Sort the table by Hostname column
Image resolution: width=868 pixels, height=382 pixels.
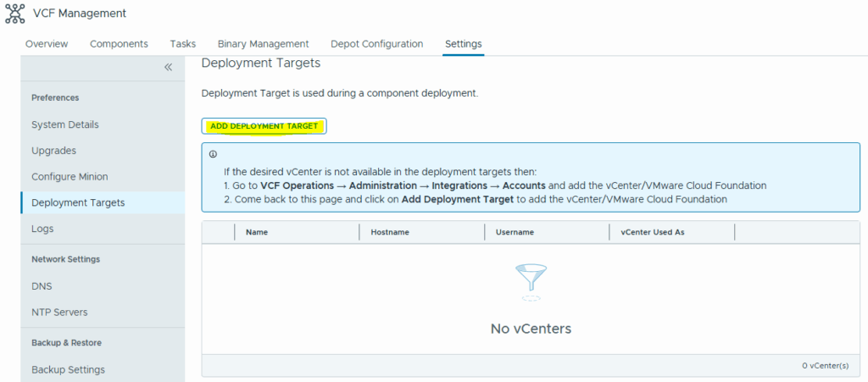(390, 232)
